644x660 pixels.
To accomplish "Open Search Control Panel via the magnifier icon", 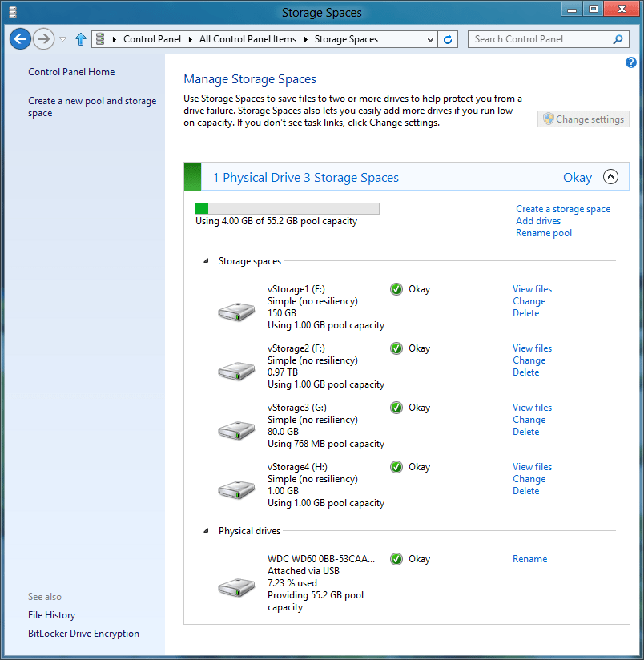I will click(616, 38).
